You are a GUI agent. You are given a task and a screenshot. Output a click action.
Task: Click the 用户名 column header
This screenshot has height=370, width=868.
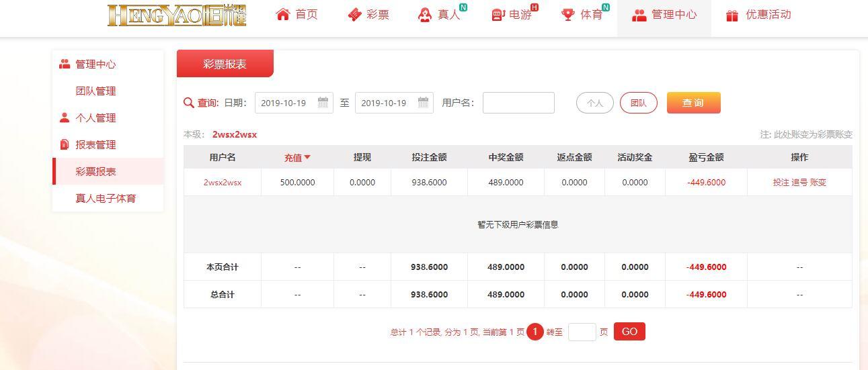223,157
